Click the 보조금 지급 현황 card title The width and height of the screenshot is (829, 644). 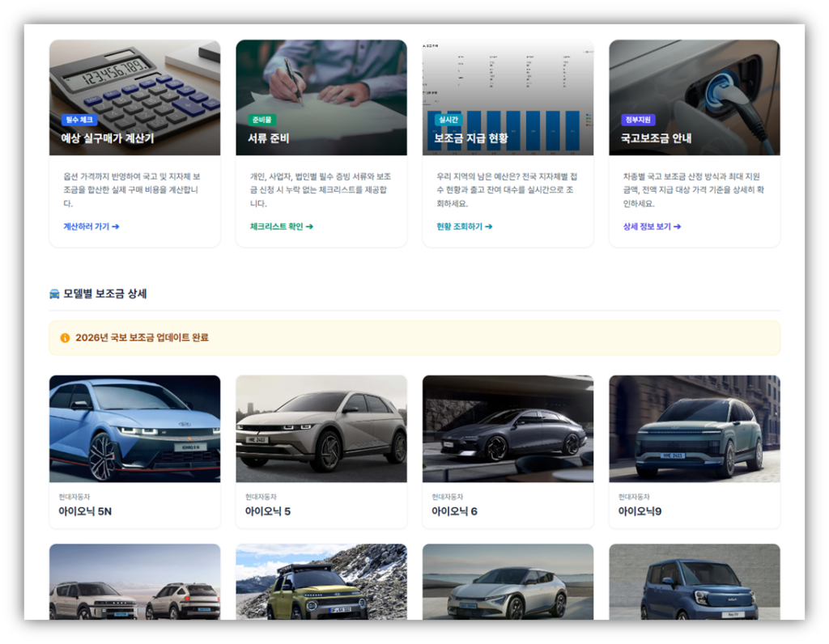tap(470, 138)
